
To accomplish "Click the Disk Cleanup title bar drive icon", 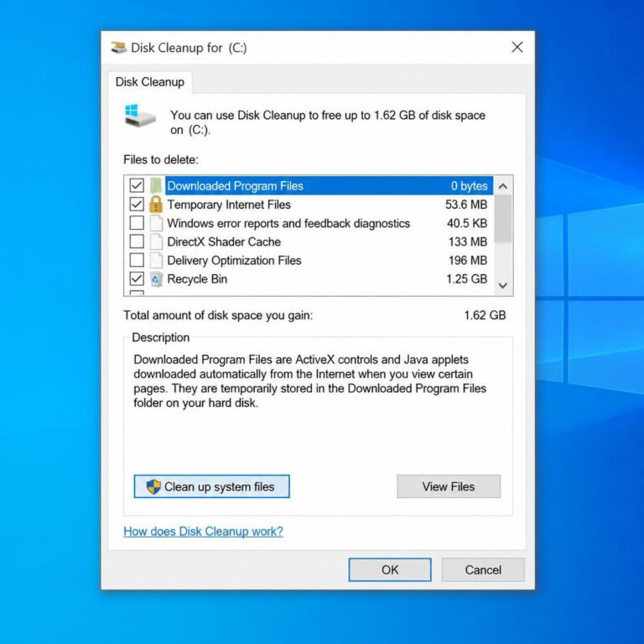I will click(x=119, y=48).
